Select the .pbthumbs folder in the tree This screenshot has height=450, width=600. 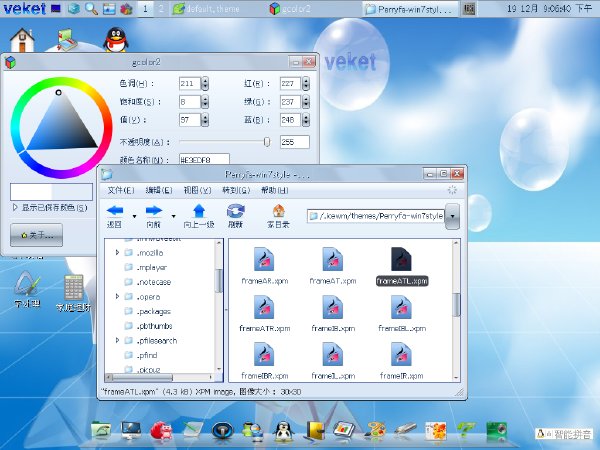155,326
